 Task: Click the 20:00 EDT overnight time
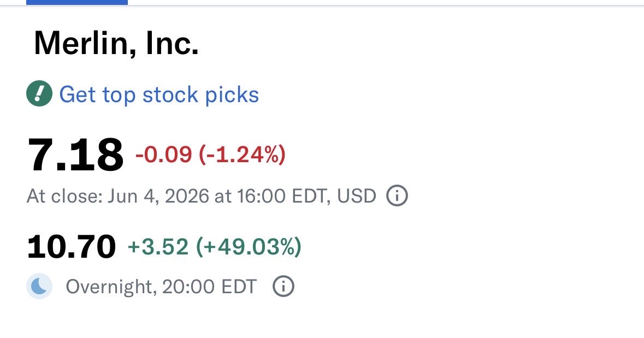209,286
